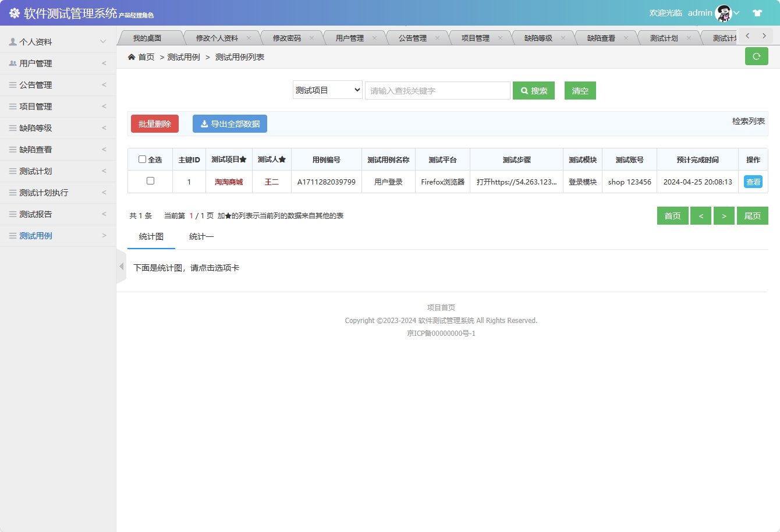The height and width of the screenshot is (532, 780).
Task: Click the users icon beside 用户管理
Action: click(x=13, y=63)
